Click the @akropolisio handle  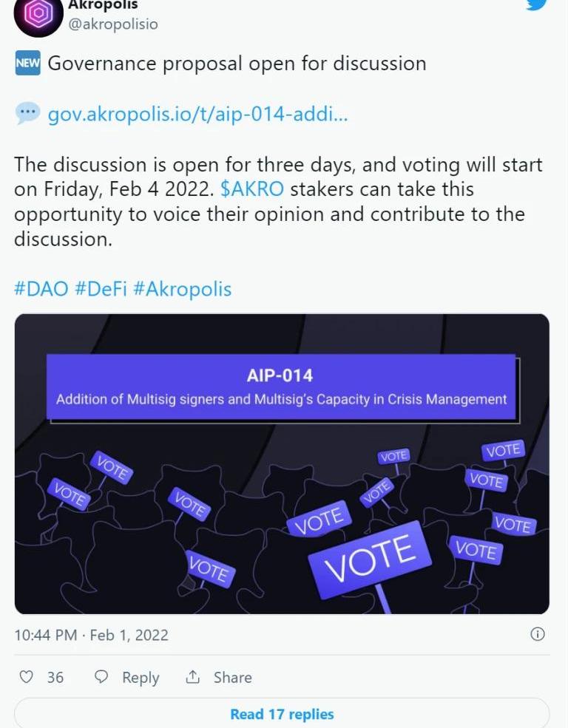pyautogui.click(x=112, y=24)
